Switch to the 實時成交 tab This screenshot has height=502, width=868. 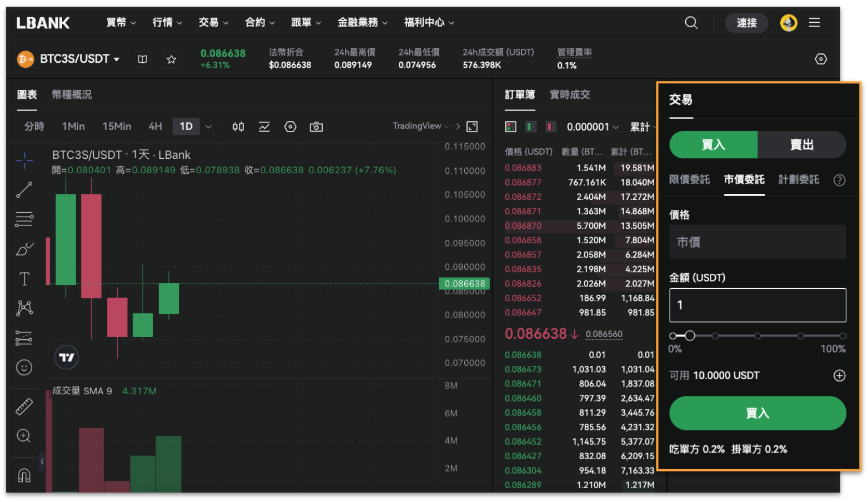click(x=570, y=95)
